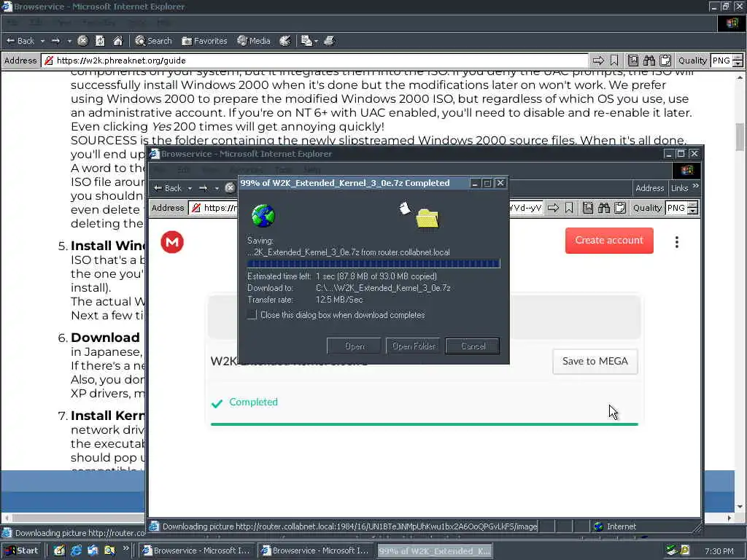Click page snapshot icon in rear address bar
The height and width of the screenshot is (560, 747).
point(632,61)
